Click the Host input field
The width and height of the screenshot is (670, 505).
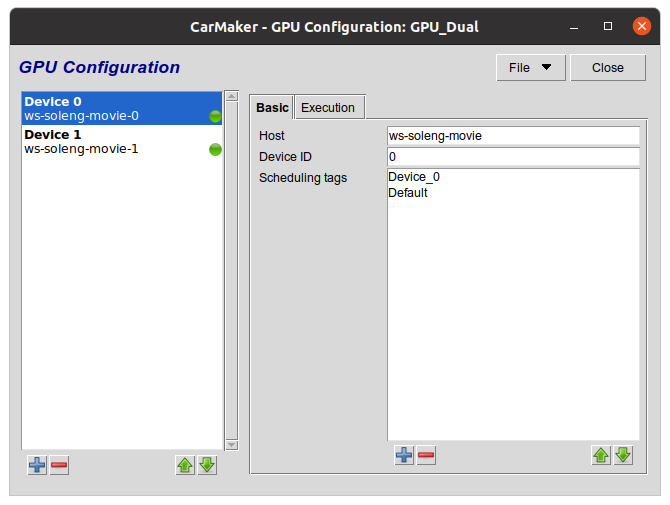tap(512, 136)
